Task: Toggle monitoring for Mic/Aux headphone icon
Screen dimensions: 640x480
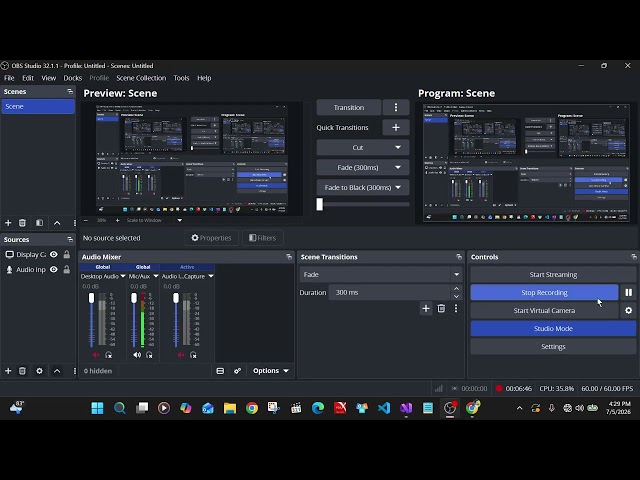Action: (149, 355)
